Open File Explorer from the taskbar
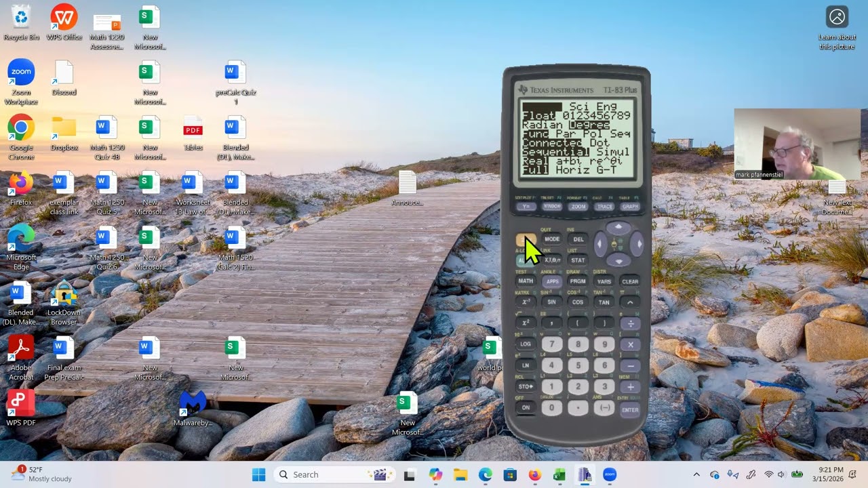868x488 pixels. (x=460, y=474)
